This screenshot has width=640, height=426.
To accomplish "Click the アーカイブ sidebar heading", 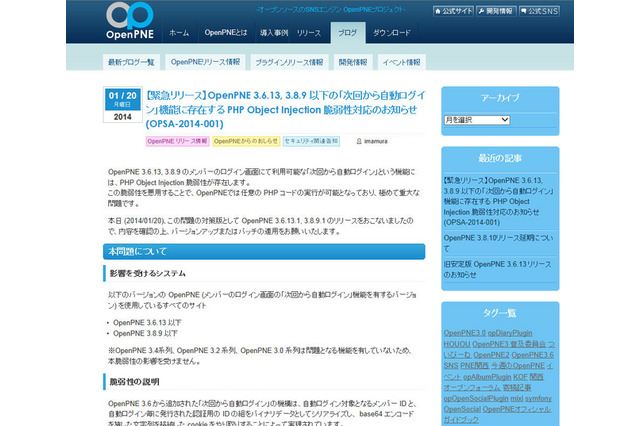I will pos(500,98).
